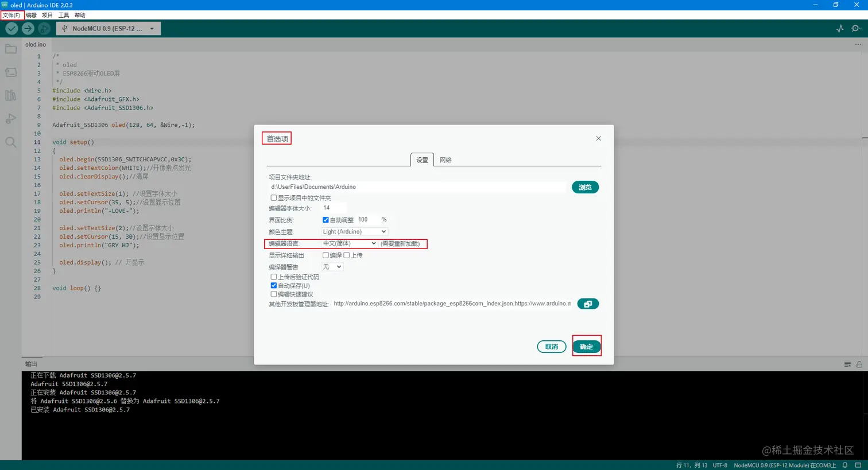Open the 编辑 menu
Screen dimensions: 868x470
pyautogui.click(x=31, y=15)
